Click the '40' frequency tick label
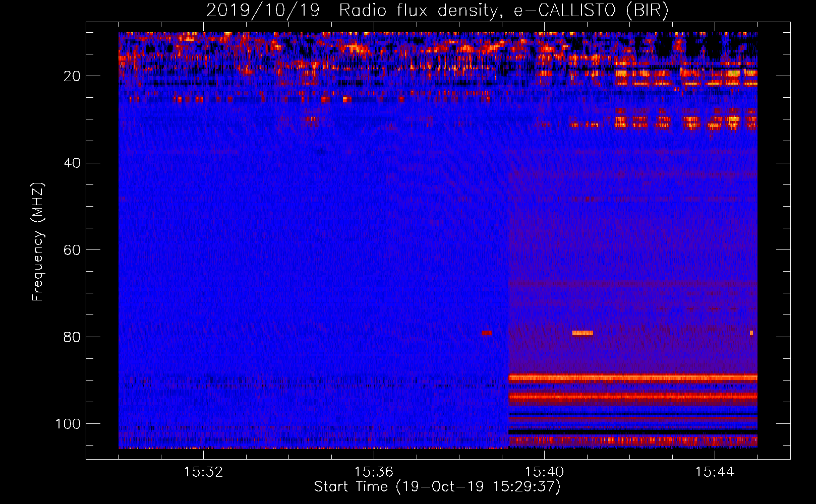 click(x=73, y=163)
